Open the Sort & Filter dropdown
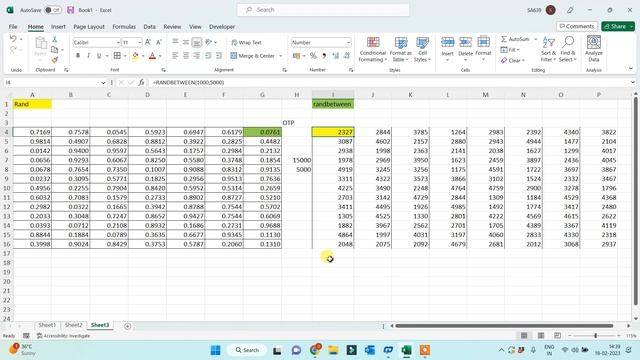 point(549,49)
